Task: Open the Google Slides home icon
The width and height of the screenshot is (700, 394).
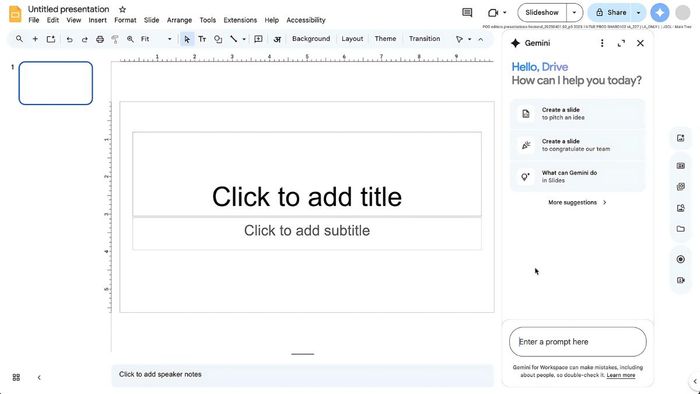Action: 15,14
